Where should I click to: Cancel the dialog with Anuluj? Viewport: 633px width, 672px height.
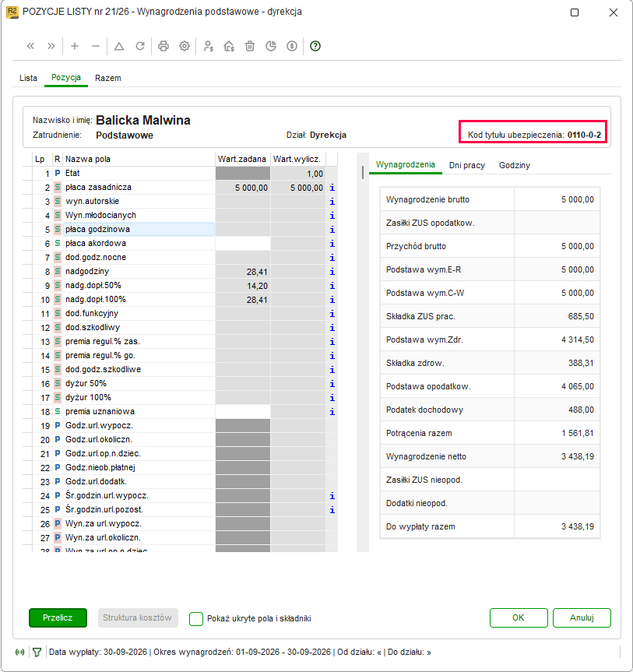pyautogui.click(x=582, y=618)
